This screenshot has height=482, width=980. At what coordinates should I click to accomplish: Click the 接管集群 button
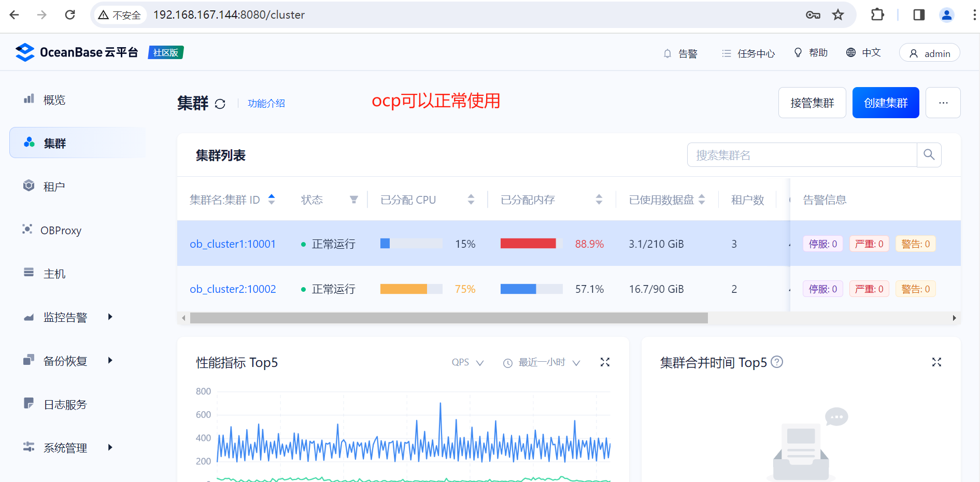click(x=812, y=103)
